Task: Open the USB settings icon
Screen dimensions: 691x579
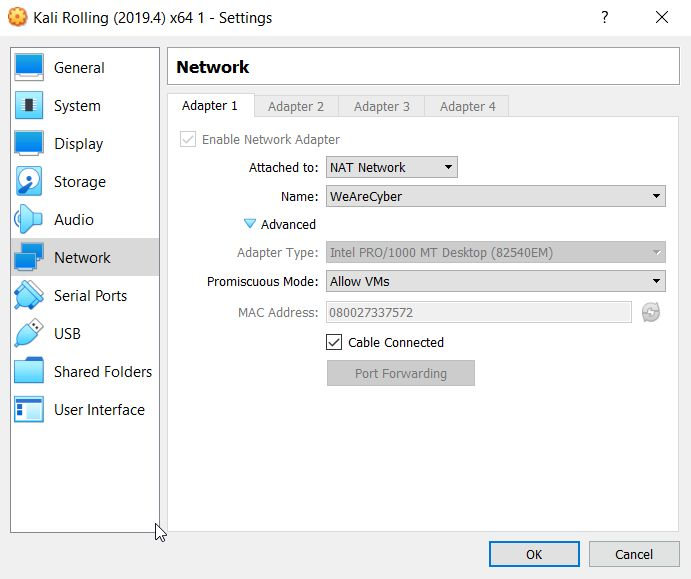Action: click(x=29, y=333)
